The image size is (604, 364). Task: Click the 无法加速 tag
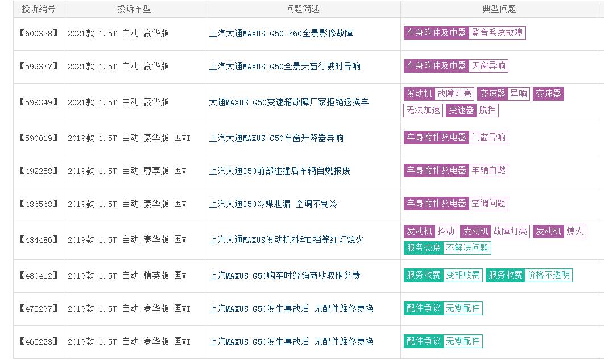(x=423, y=110)
